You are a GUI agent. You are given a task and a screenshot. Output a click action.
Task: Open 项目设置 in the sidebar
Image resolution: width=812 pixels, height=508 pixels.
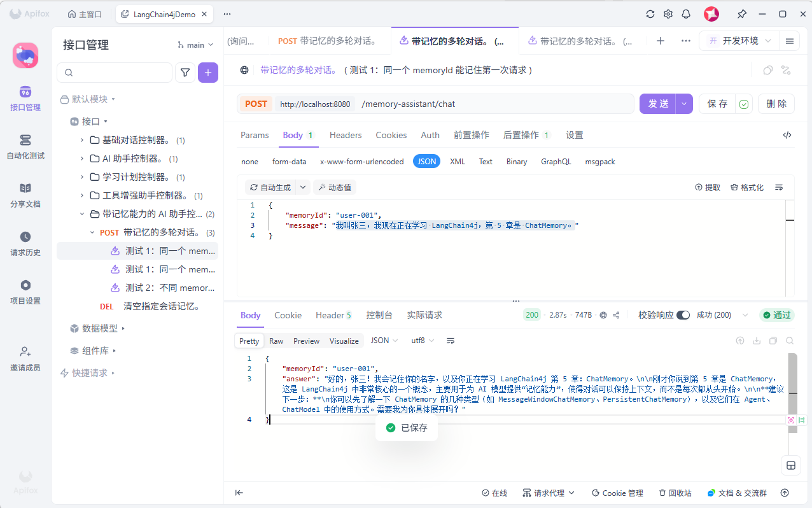coord(25,292)
